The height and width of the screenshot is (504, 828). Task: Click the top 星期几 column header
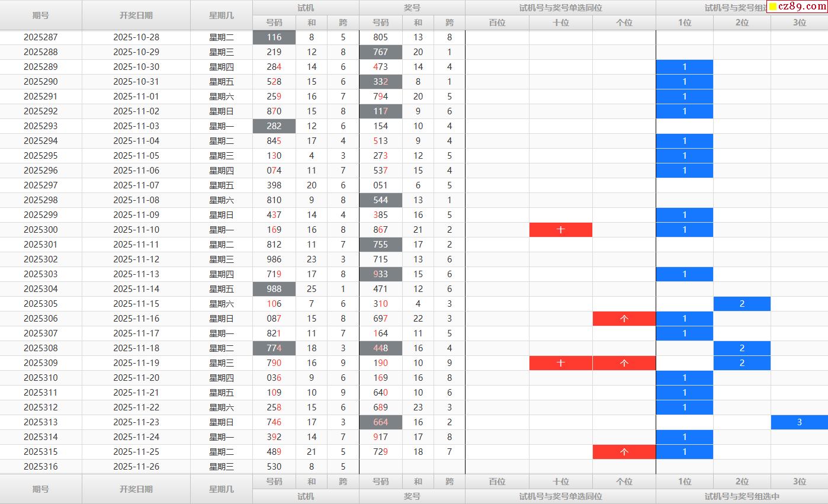tap(222, 15)
